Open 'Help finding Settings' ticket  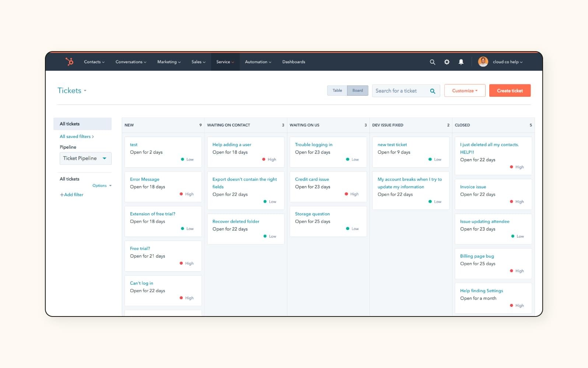pyautogui.click(x=482, y=290)
